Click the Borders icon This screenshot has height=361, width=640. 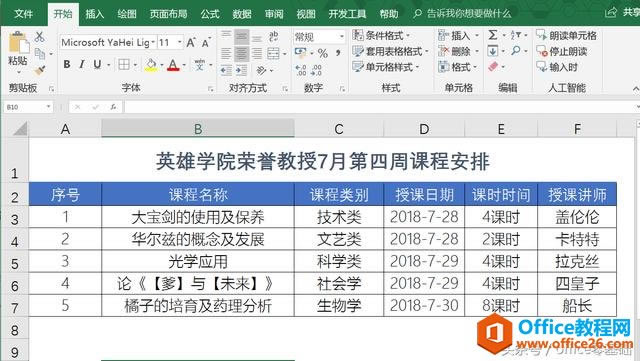click(x=124, y=64)
